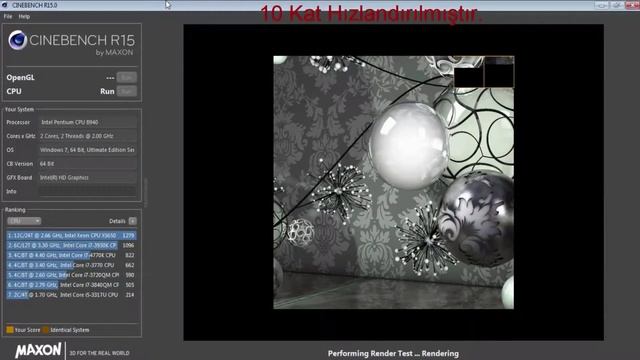Click the Cinebench title bar app icon
Image resolution: width=640 pixels, height=360 pixels.
(x=5, y=5)
